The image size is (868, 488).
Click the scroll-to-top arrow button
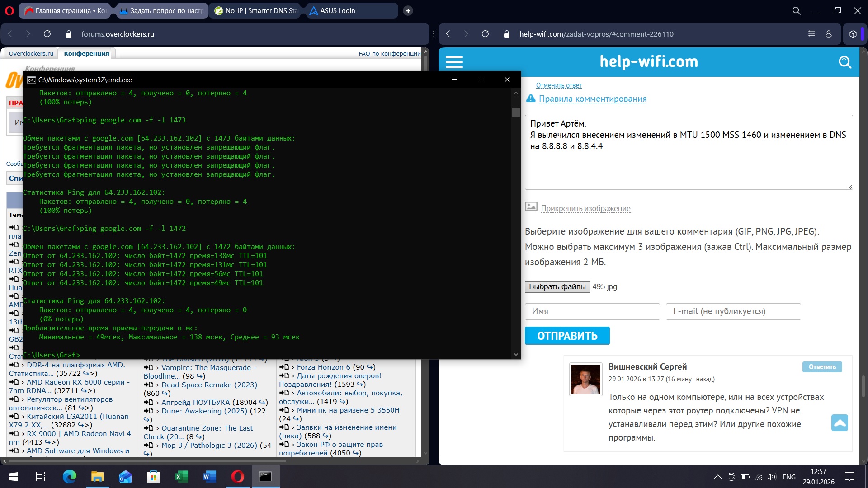coord(839,423)
